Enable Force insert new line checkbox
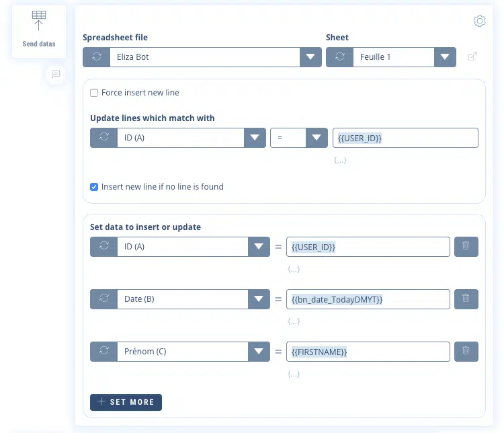Screen dimensions: 504x433 click(x=95, y=93)
